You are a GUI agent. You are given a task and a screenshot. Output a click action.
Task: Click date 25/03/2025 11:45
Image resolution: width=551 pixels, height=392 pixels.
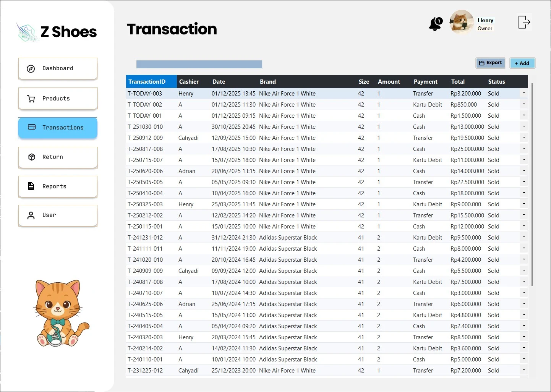click(233, 204)
